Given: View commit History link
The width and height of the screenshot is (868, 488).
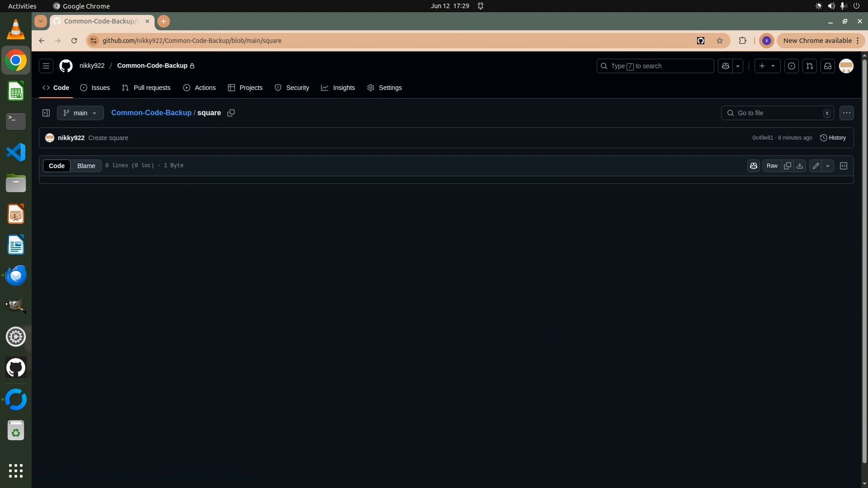Looking at the screenshot, I should click(x=833, y=138).
